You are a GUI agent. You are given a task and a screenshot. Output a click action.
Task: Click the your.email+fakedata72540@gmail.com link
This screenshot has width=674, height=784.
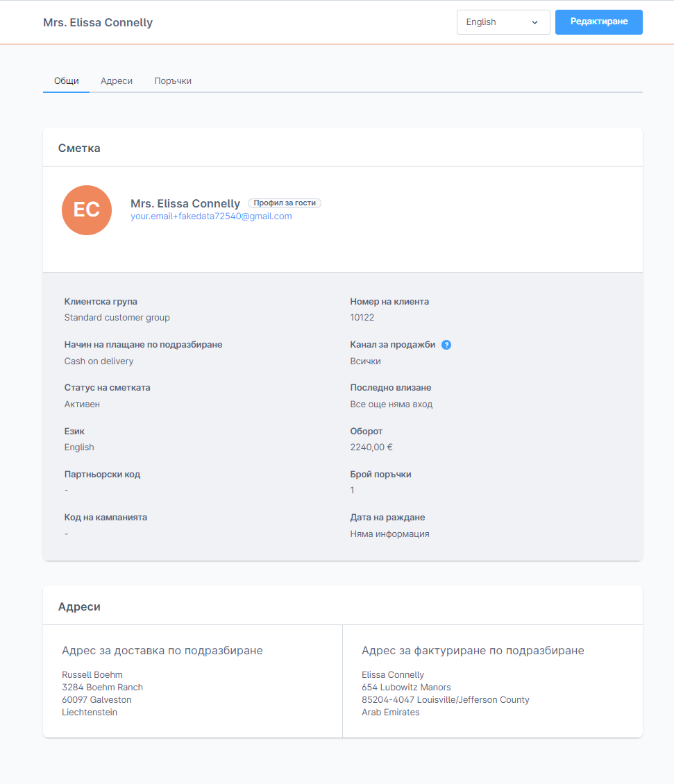coord(211,216)
